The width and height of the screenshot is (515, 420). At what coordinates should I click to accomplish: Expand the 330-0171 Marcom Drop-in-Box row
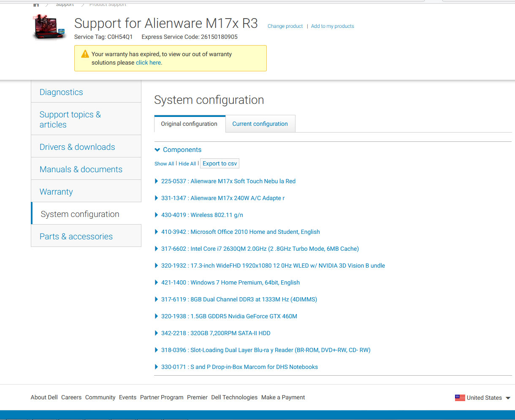157,367
